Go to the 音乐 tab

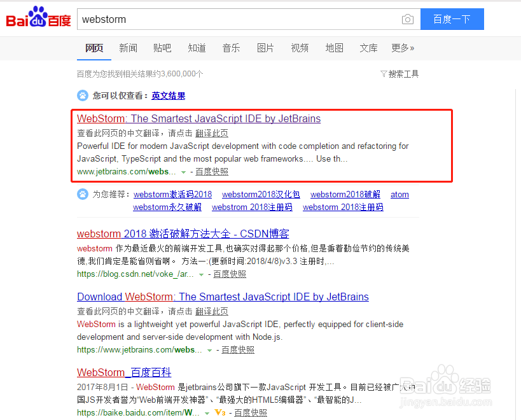232,48
